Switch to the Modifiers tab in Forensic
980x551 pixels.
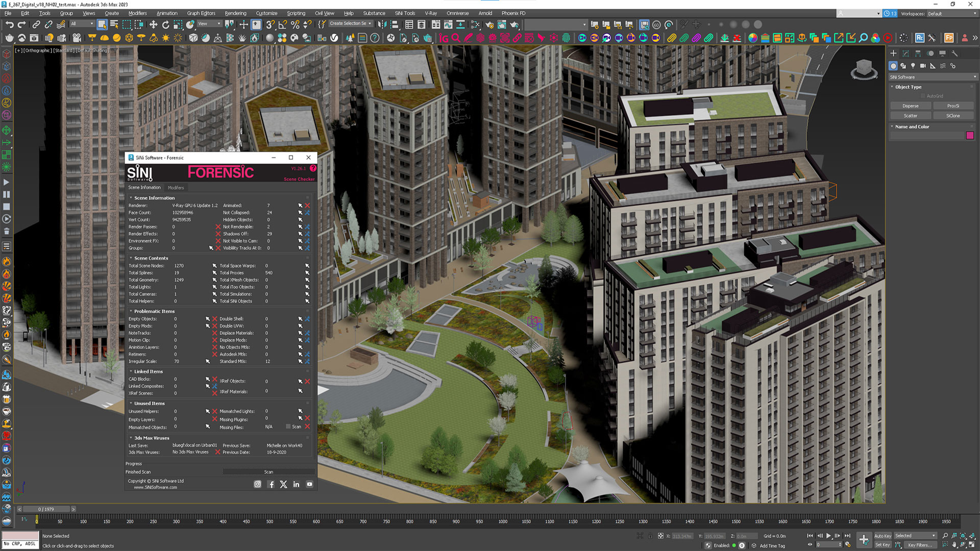tap(176, 188)
